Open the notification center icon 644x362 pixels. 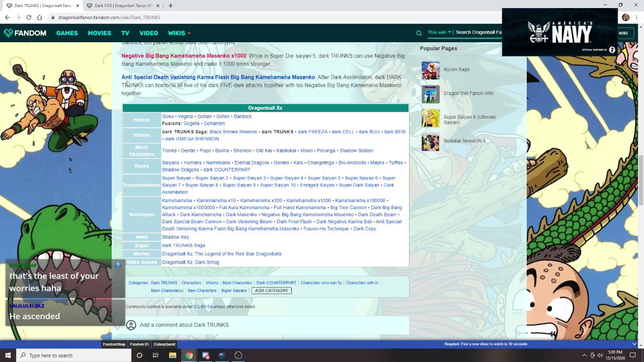(632, 355)
